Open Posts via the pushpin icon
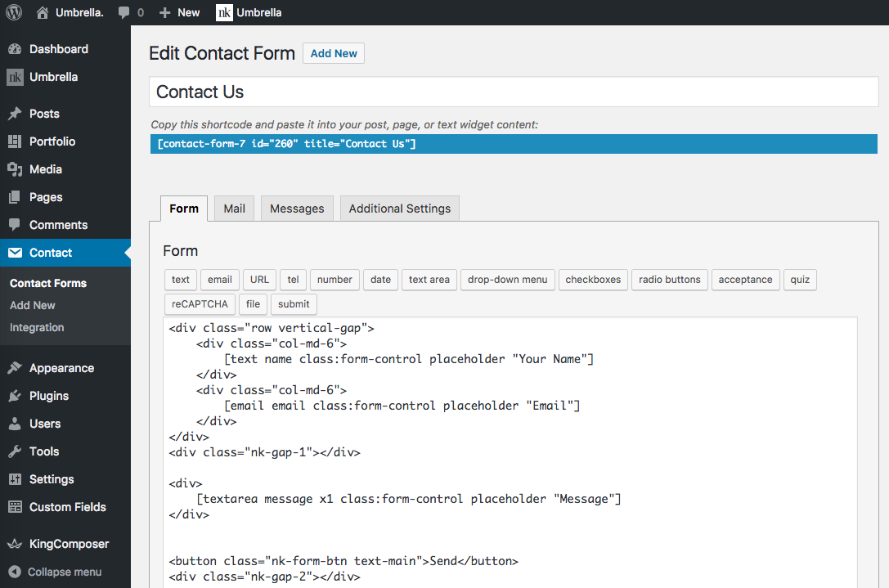 coord(16,114)
